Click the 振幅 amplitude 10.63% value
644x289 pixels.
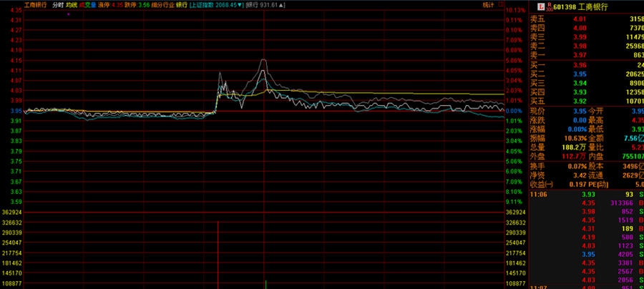(x=575, y=138)
